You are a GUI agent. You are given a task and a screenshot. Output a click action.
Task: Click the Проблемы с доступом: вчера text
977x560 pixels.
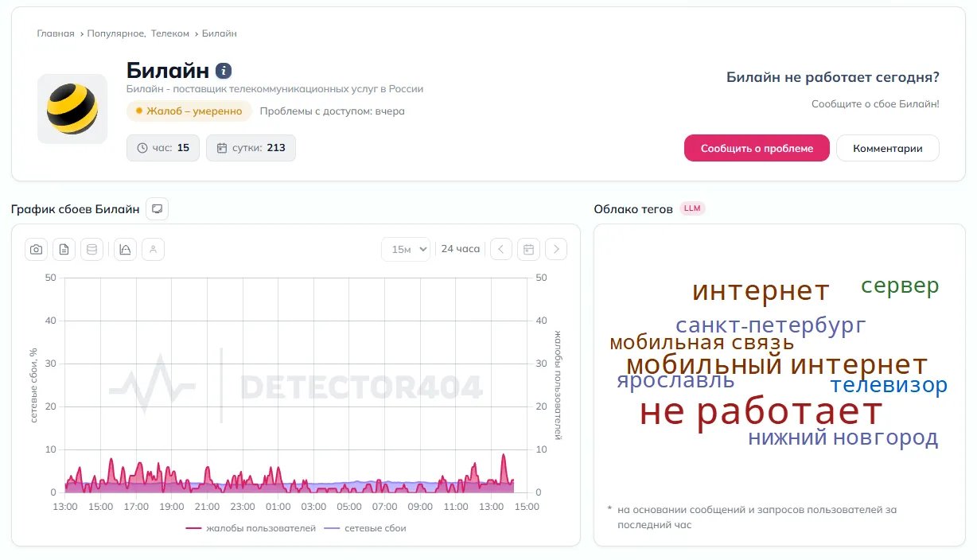(x=332, y=111)
